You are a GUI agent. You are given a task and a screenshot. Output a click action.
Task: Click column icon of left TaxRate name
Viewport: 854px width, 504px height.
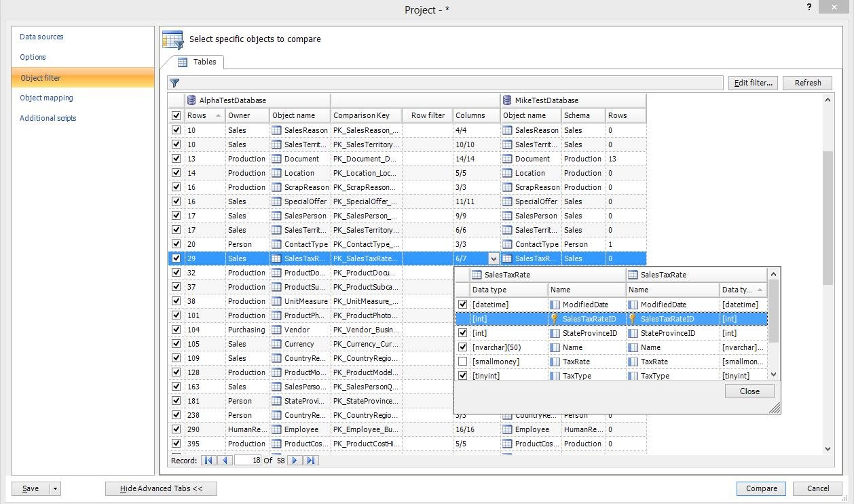click(x=554, y=362)
